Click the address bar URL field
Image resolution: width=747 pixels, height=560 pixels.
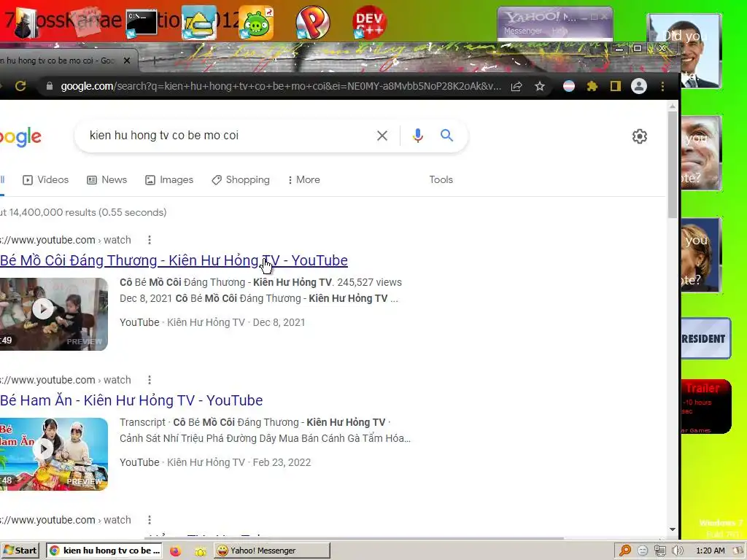[280, 86]
